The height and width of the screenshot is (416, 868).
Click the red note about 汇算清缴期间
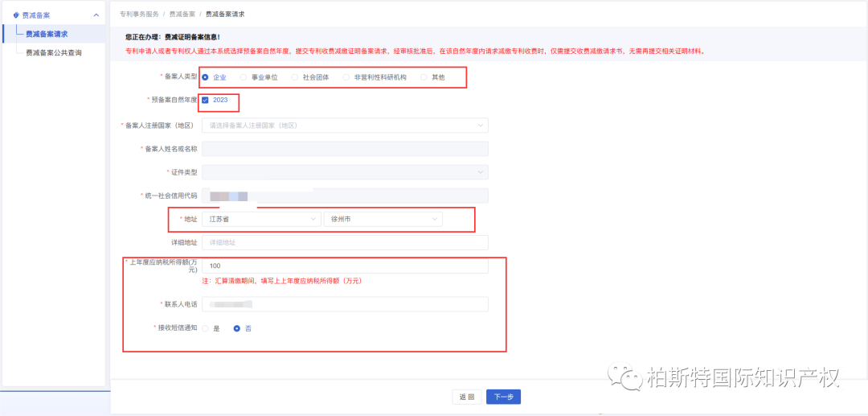click(282, 282)
